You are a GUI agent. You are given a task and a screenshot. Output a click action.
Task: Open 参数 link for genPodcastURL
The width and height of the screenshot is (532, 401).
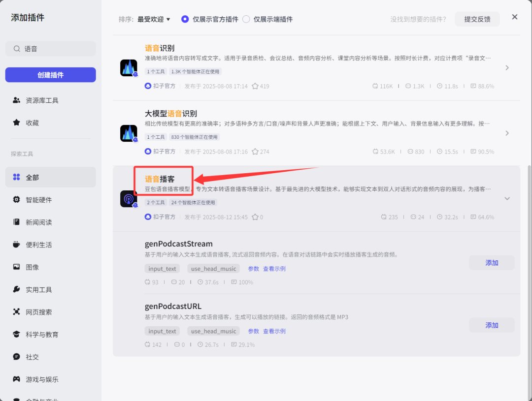pos(254,331)
